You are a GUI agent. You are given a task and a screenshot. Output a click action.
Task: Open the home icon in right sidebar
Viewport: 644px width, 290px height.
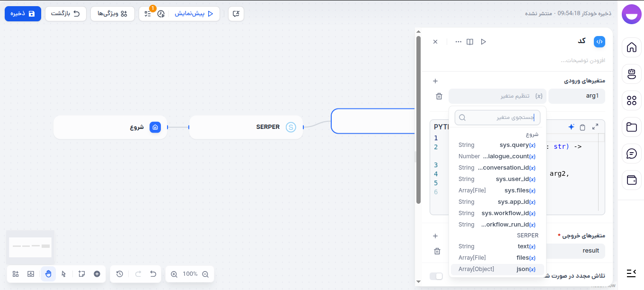coord(632,47)
